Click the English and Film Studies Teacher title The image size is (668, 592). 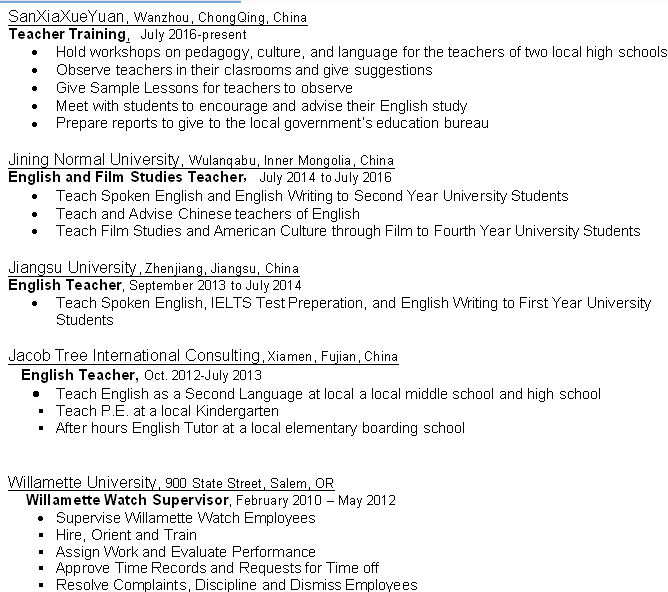[x=126, y=177]
